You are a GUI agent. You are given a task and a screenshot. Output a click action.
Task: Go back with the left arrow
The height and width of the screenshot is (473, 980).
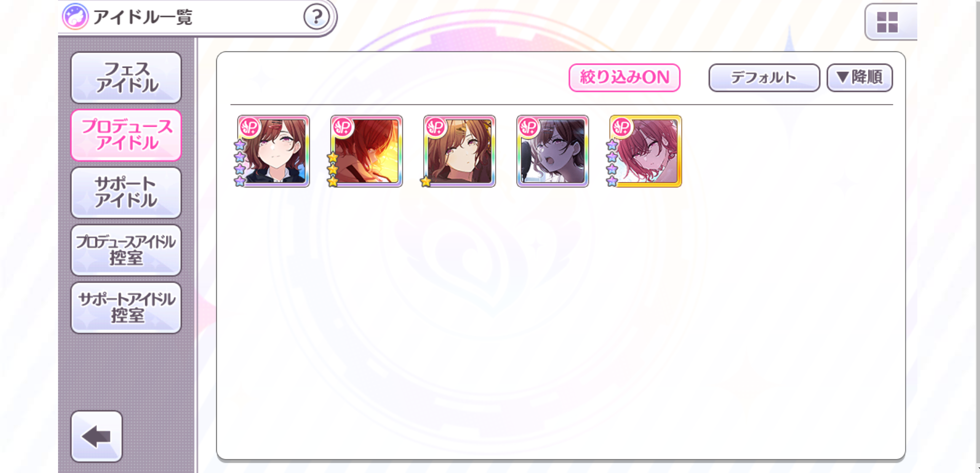97,437
